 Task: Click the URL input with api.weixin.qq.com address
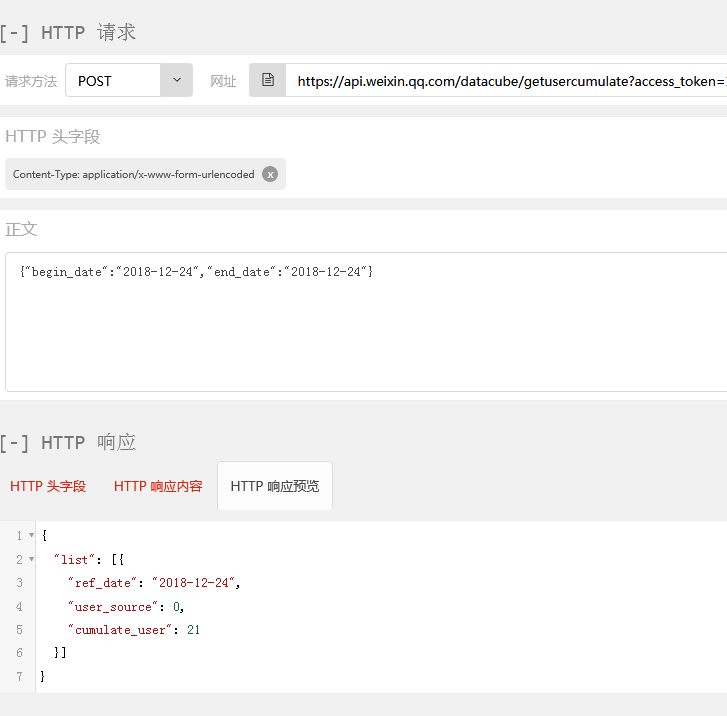pos(506,81)
